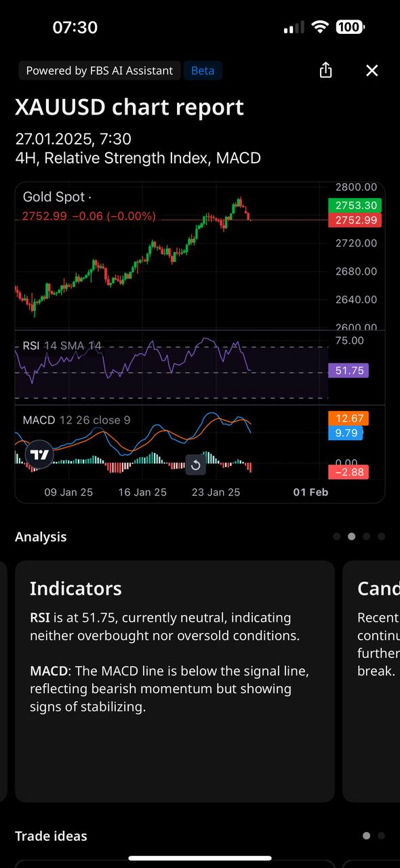Tap the battery indicator in status bar

[350, 27]
